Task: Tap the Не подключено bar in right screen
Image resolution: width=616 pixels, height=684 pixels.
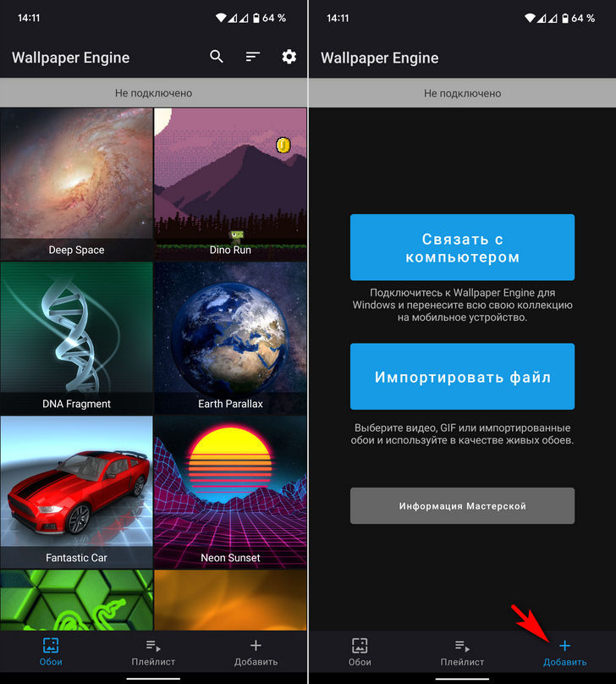Action: 462,93
